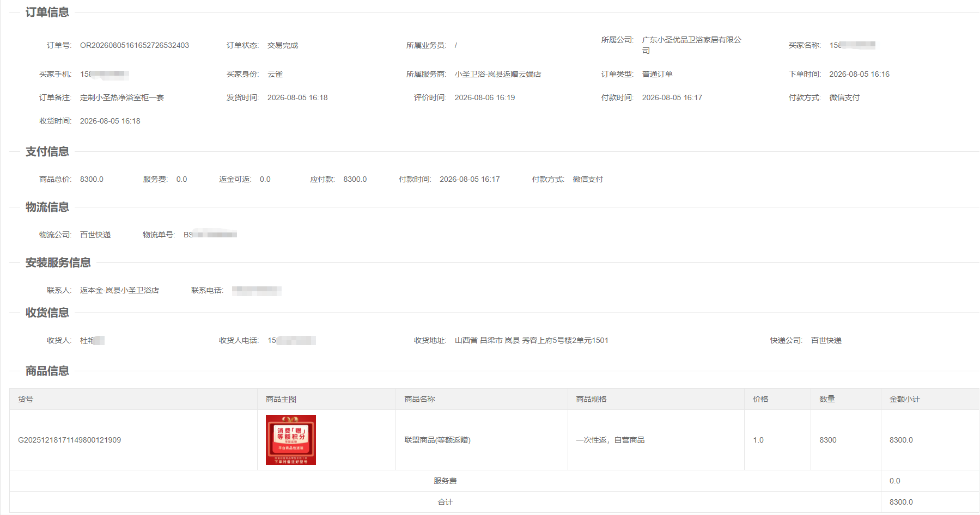Click amount payable 应付款 8300.0

(x=355, y=179)
